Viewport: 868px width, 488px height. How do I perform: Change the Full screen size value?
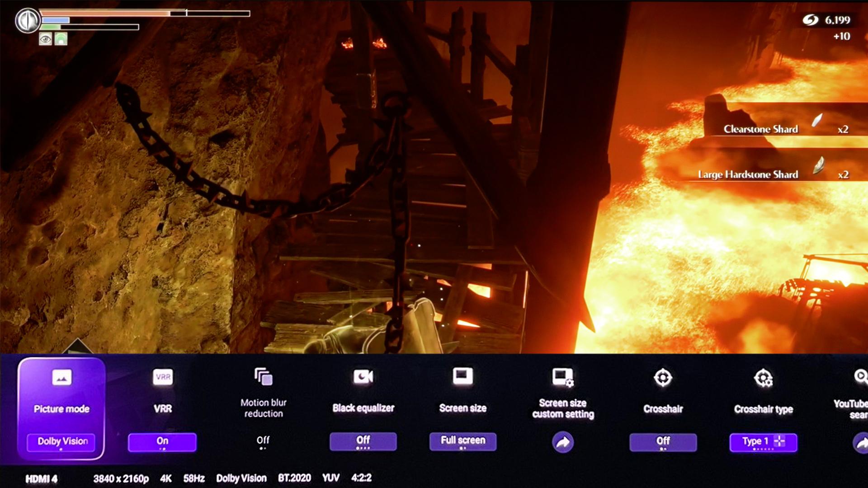point(463,441)
